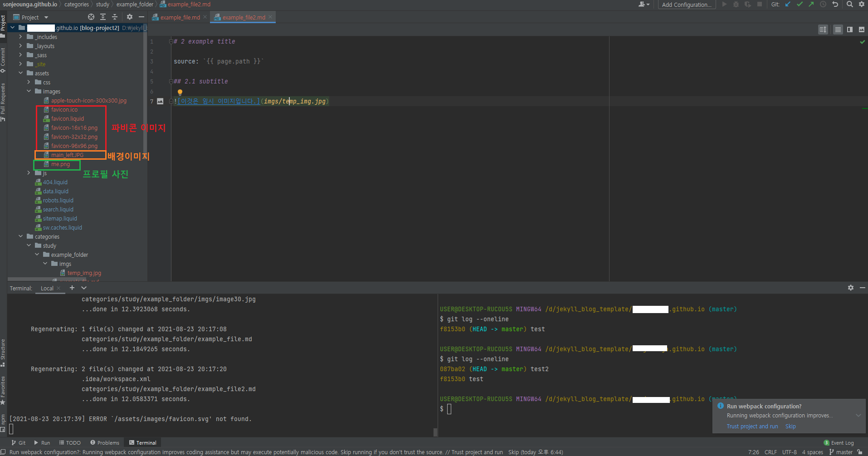Switch to the example_file.md editor tab
Screen dimensions: 868x456
[x=180, y=18]
